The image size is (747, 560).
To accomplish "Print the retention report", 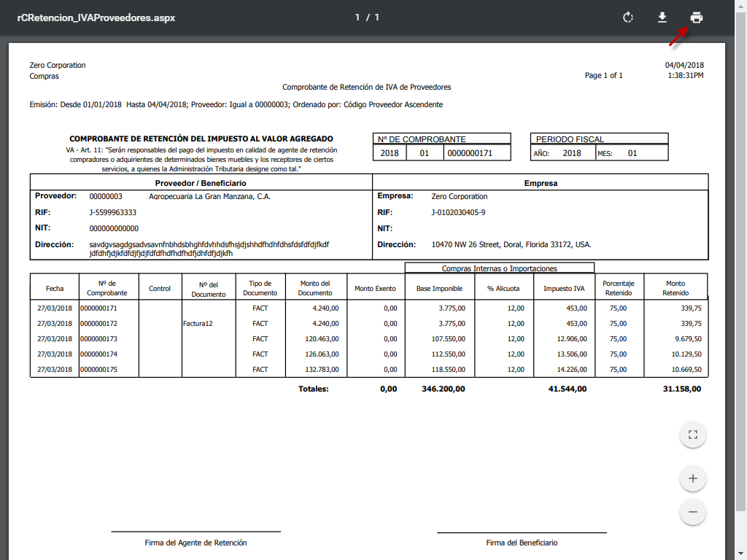I will point(697,17).
